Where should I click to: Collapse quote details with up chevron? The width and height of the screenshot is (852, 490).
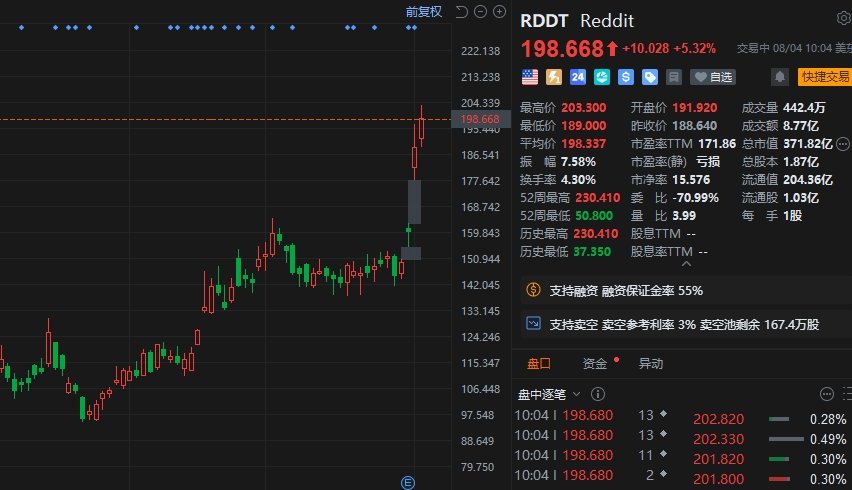click(x=686, y=263)
